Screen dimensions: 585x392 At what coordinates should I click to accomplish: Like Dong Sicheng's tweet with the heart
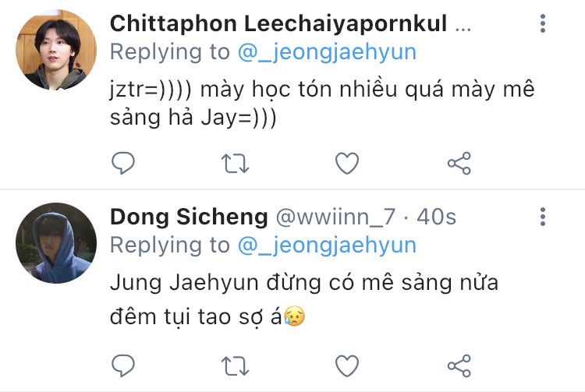(347, 365)
